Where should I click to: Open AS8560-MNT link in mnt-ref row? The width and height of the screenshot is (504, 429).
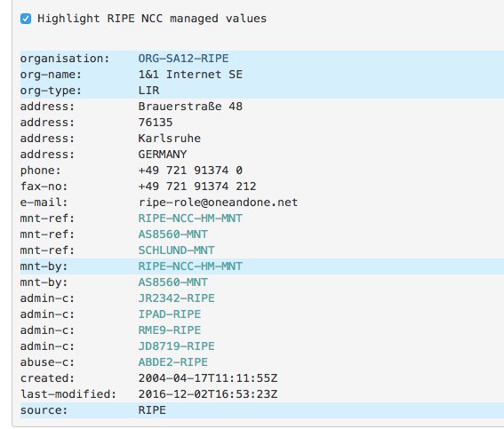(173, 234)
